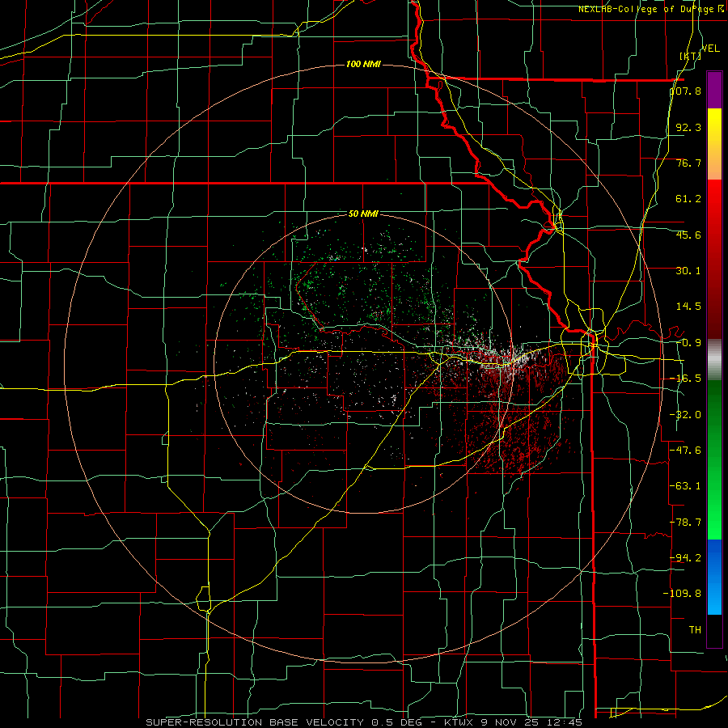Click the -16.5 velocity scale value
Image resolution: width=728 pixels, height=728 pixels.
(686, 379)
